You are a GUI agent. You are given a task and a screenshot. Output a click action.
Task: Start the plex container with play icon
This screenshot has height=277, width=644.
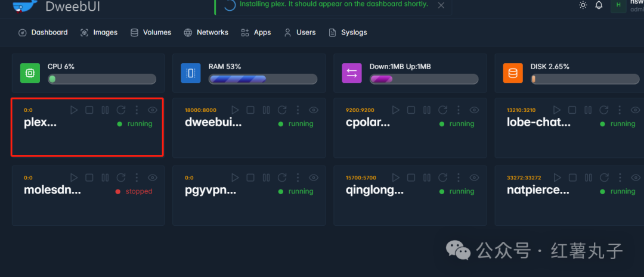[74, 110]
